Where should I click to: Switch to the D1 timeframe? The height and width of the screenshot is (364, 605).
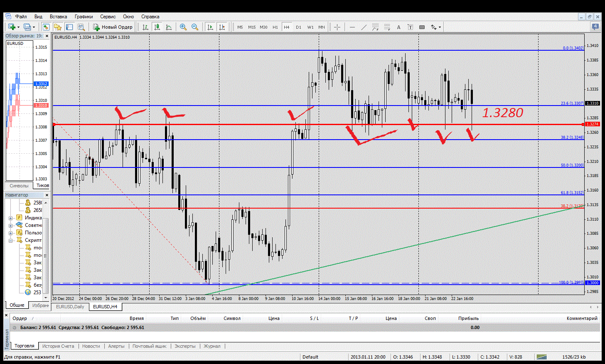(298, 27)
